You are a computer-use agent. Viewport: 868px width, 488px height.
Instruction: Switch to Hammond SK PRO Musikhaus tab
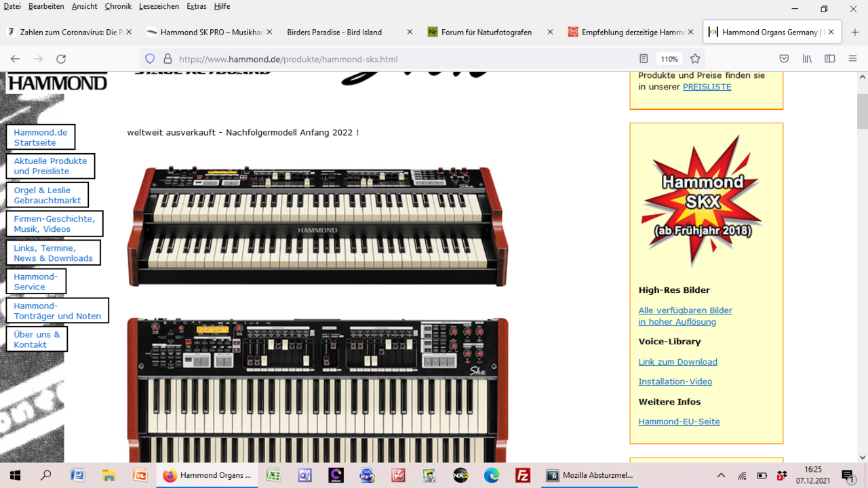point(210,32)
